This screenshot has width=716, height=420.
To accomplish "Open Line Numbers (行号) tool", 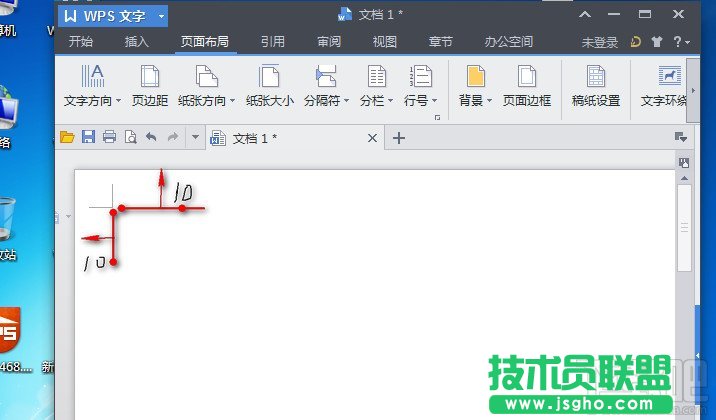I will click(x=421, y=86).
